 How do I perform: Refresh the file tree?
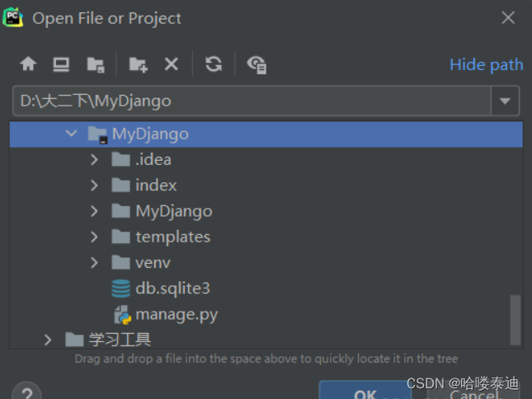[x=214, y=64]
